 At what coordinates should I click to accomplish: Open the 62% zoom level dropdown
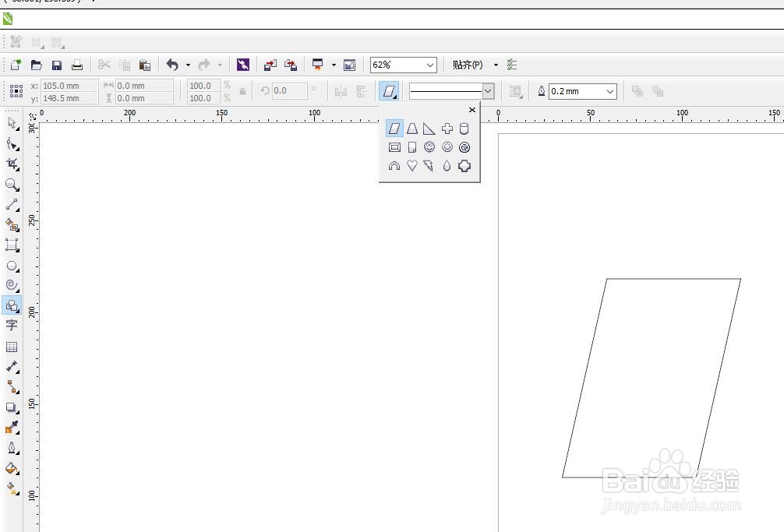[430, 65]
